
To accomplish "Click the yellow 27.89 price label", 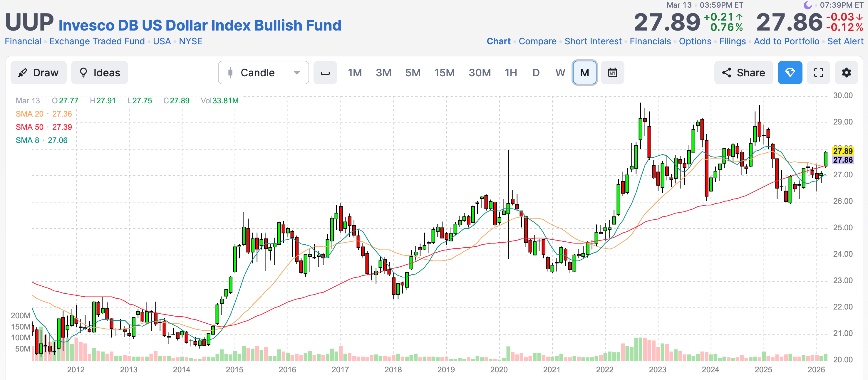I will click(842, 151).
